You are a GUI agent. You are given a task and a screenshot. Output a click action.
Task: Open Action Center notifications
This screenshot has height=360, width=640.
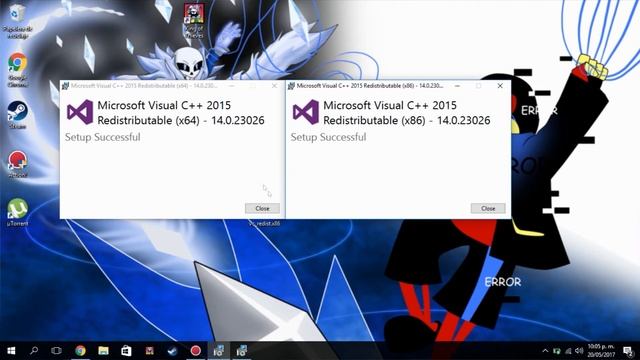coord(628,351)
